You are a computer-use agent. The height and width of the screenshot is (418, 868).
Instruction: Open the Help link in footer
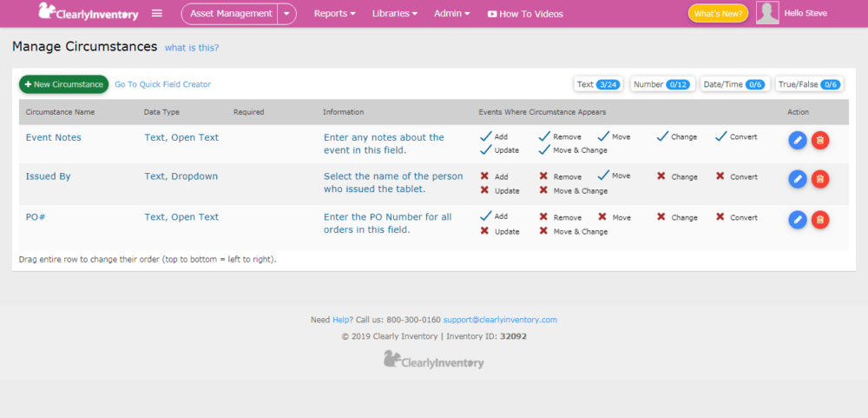pyautogui.click(x=340, y=320)
